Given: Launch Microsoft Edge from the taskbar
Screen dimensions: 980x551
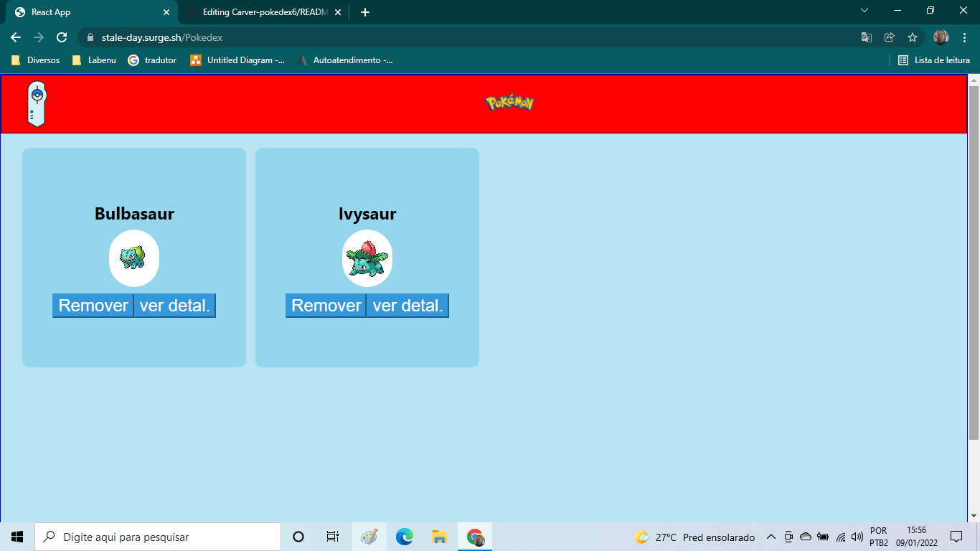Looking at the screenshot, I should point(405,537).
